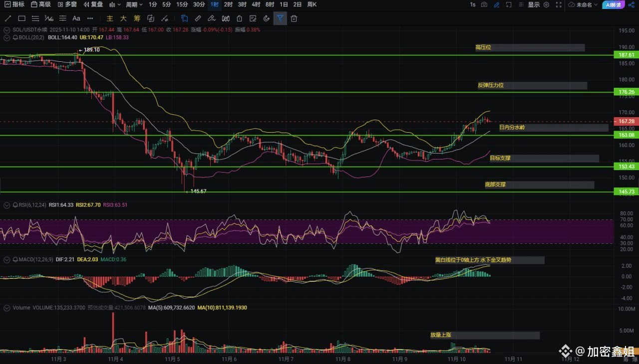Take a chart screenshot with camera icon
Screen dimensions: 639x364
point(484,4)
